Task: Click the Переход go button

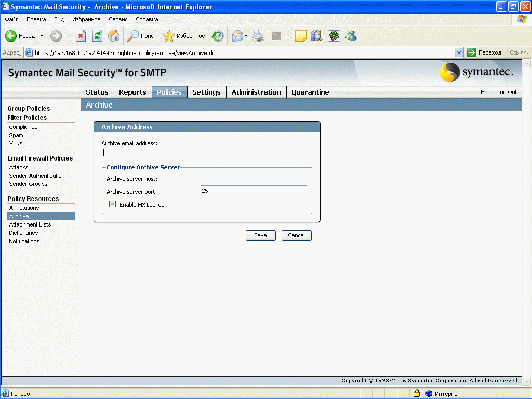Action: (485, 52)
